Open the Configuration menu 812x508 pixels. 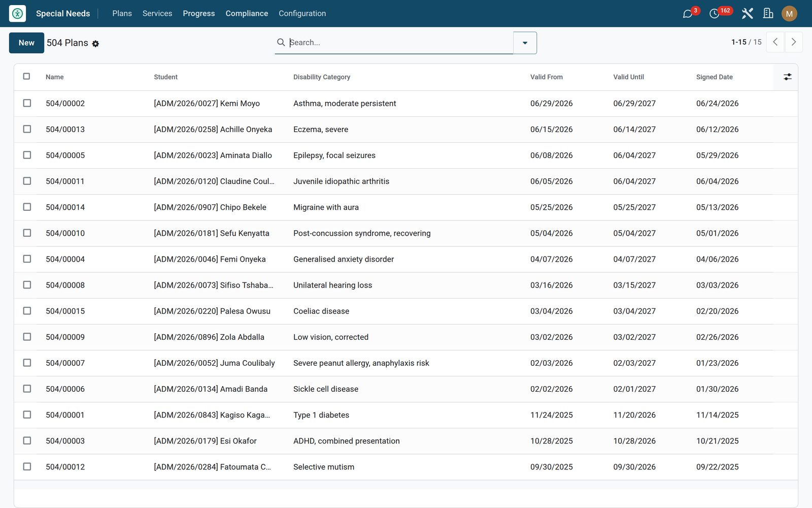pos(302,14)
